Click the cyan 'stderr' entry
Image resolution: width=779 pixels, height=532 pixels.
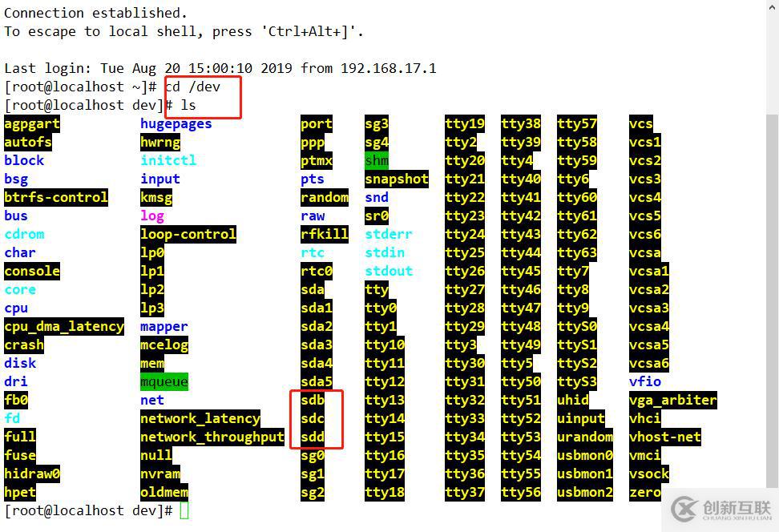click(x=389, y=234)
